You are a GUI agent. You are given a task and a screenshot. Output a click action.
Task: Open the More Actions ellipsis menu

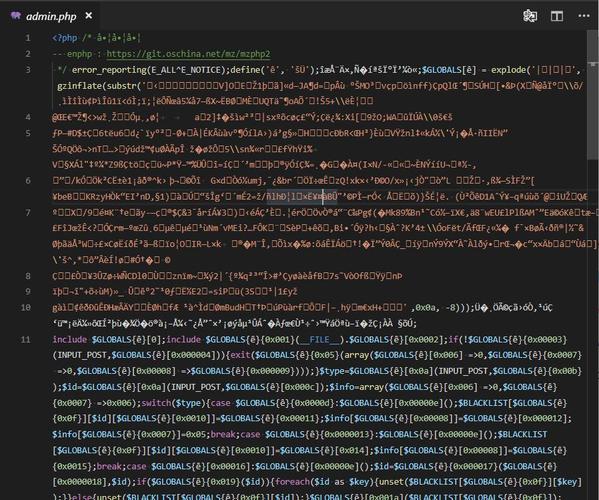(584, 16)
